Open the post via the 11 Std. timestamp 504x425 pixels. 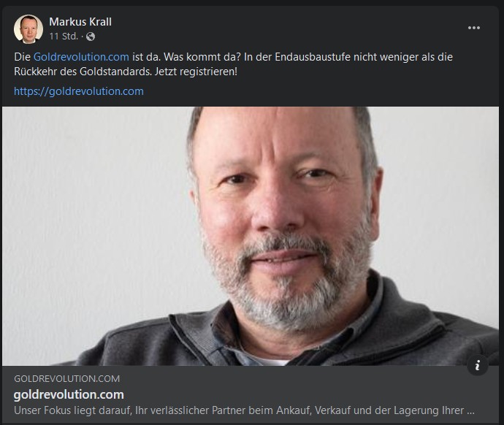pyautogui.click(x=64, y=37)
